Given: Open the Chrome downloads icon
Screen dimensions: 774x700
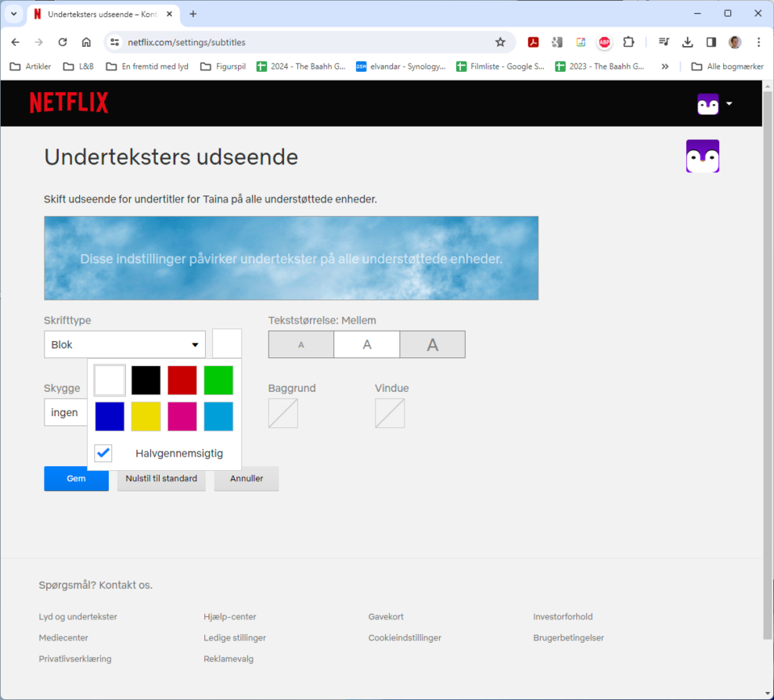Looking at the screenshot, I should pos(687,42).
